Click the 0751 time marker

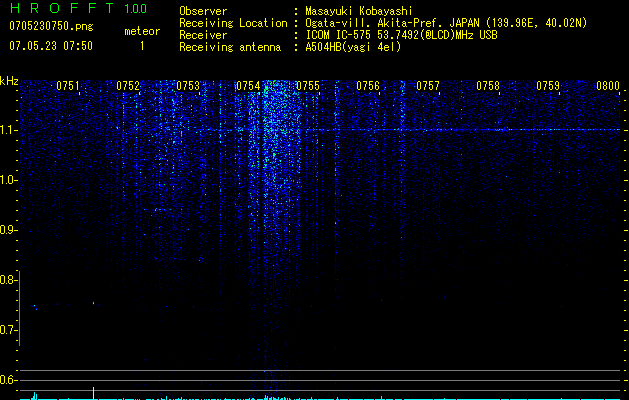click(x=68, y=86)
